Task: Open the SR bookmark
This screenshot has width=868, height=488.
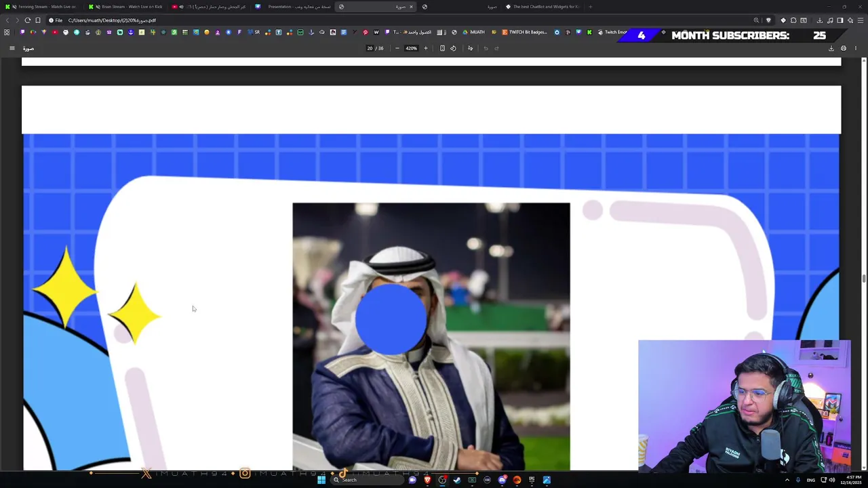Action: point(254,32)
